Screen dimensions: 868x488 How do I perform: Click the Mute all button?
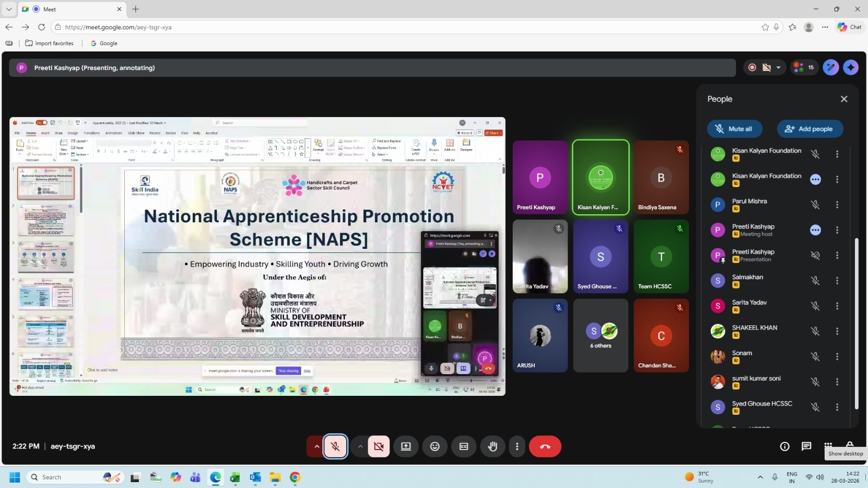(734, 129)
